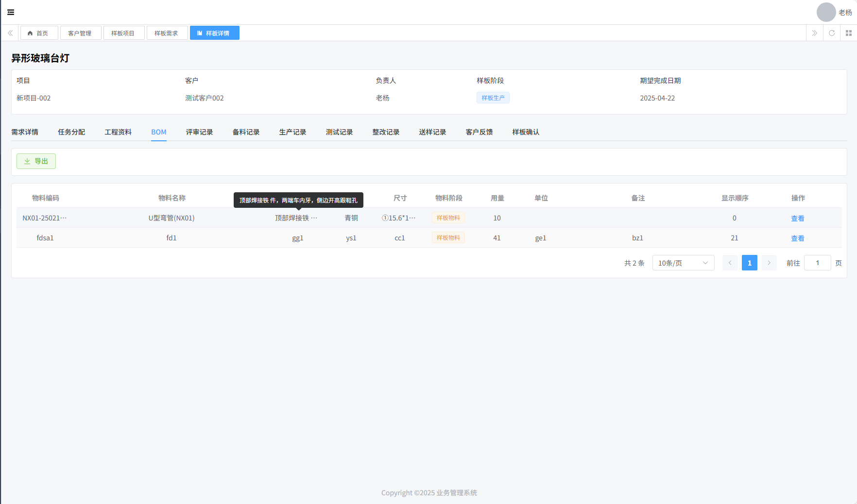The image size is (857, 504).
Task: Open the tab grid menu icon
Action: coord(848,33)
